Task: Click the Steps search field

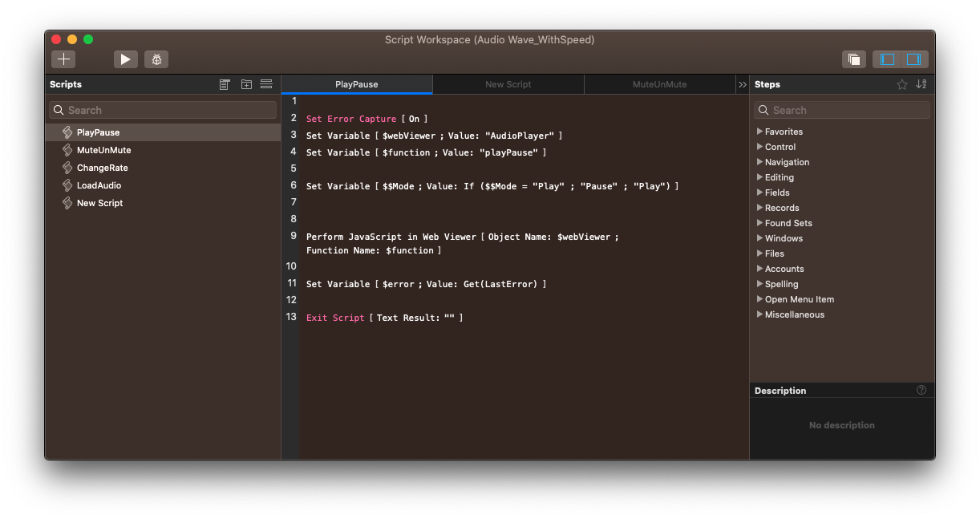Action: (x=842, y=110)
